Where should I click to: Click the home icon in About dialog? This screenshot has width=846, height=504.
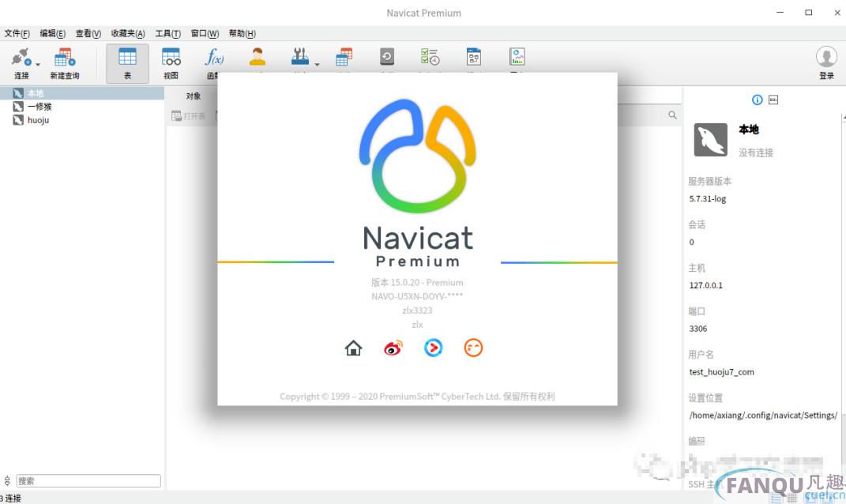(353, 348)
